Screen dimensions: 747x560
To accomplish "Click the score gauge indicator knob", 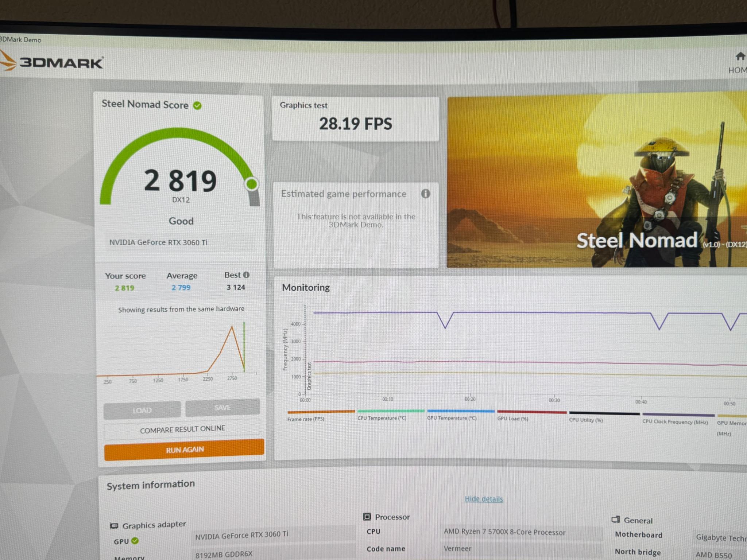I will coord(252,184).
